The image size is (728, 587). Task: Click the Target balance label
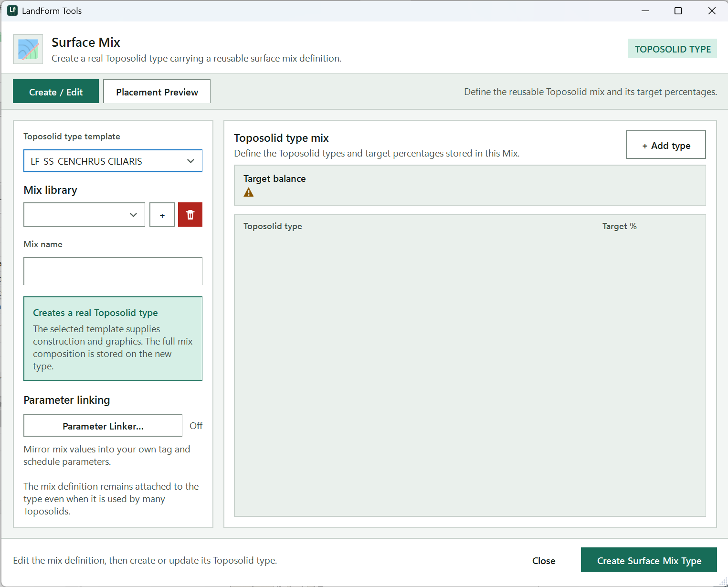coord(274,178)
